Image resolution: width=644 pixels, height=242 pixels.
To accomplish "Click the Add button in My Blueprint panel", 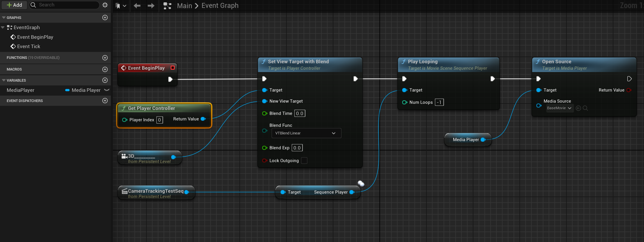I will point(14,5).
